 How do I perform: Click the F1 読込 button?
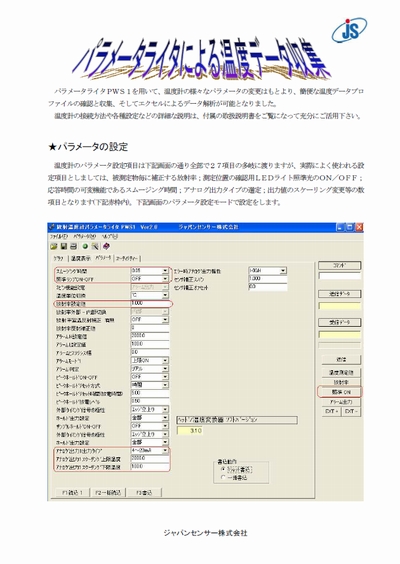(73, 492)
